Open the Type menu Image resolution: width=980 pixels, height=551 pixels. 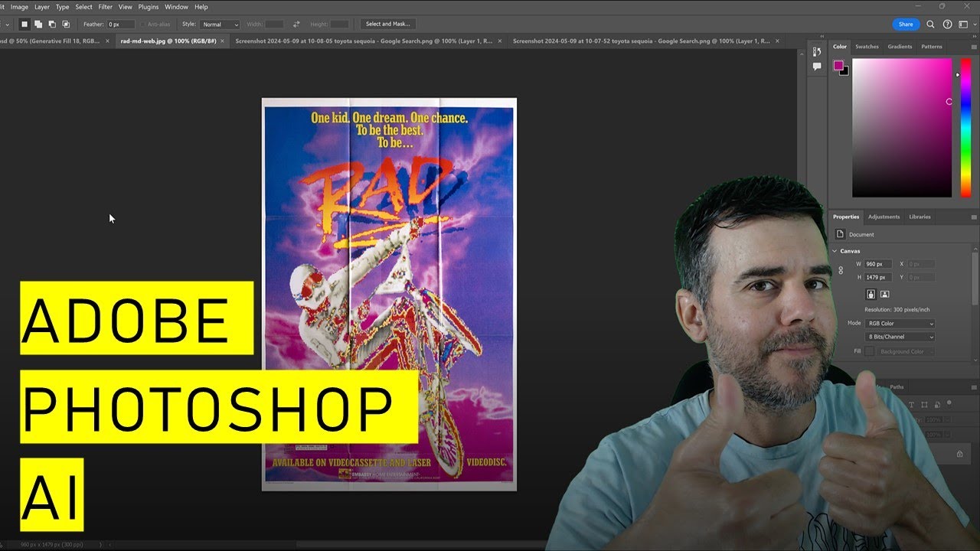pos(63,7)
